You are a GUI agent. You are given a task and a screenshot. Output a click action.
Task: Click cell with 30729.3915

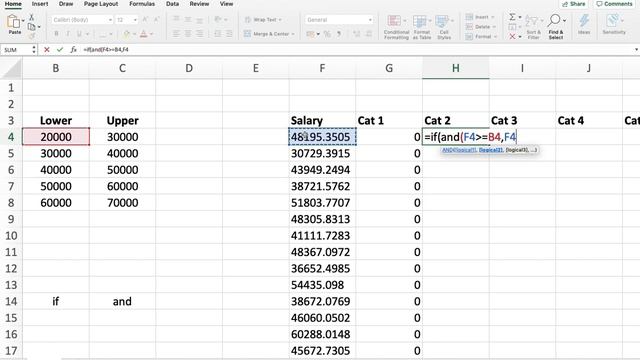click(x=322, y=153)
